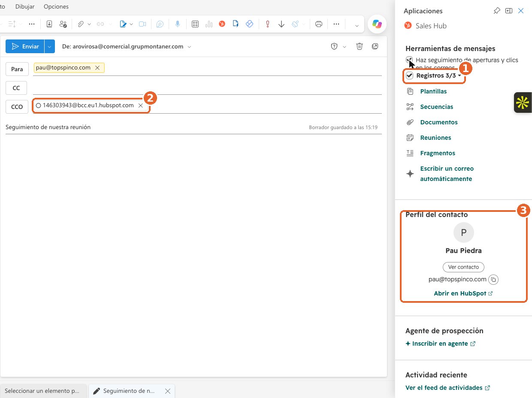
Task: Remove the hubspot BCC address with X
Action: click(140, 106)
